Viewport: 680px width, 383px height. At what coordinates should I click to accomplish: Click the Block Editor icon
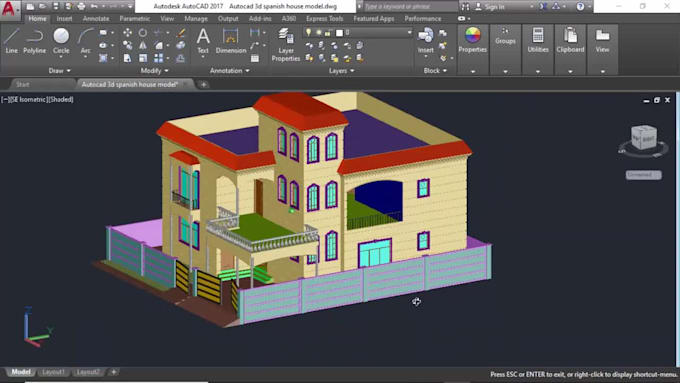443,45
